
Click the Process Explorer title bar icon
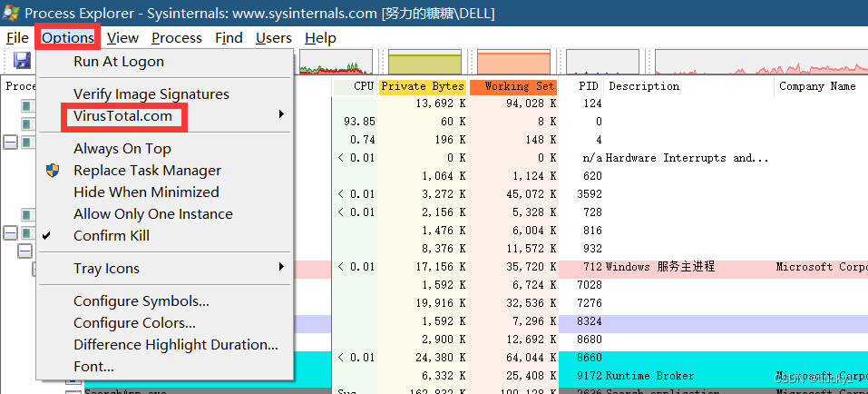[11, 12]
